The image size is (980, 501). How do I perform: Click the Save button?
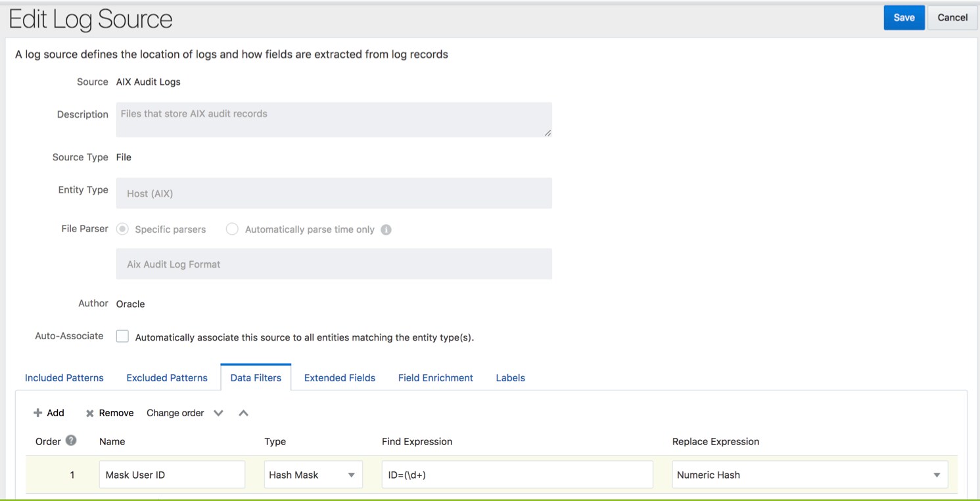pos(904,18)
